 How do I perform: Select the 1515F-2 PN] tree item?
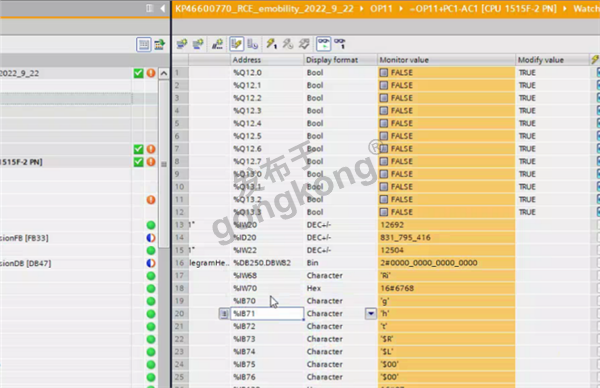tap(21, 162)
